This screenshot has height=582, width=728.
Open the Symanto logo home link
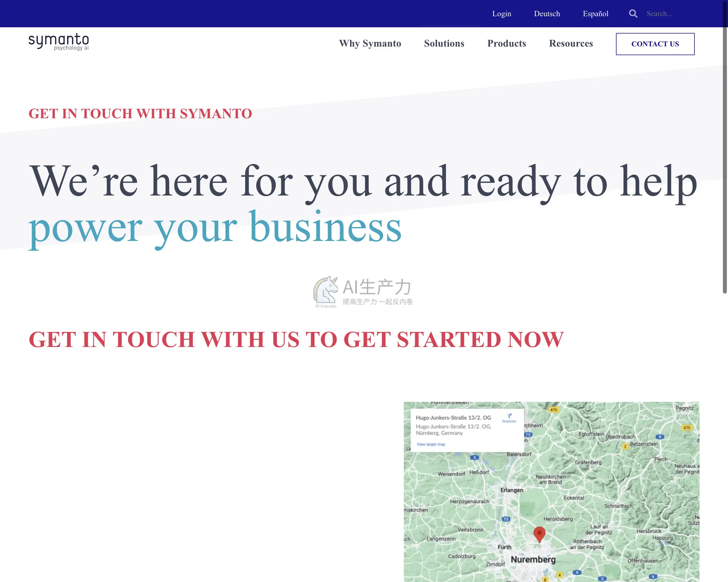pos(59,42)
